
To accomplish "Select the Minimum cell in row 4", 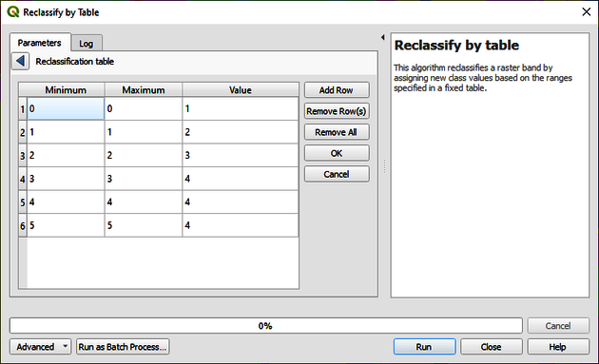I will pyautogui.click(x=66, y=179).
